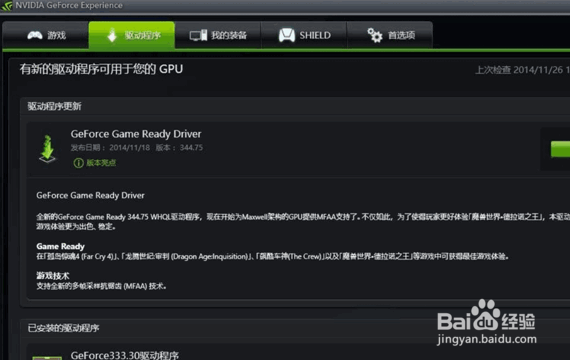Open the 首选项 (Preferences) tab
Image resolution: width=570 pixels, height=360 pixels.
390,35
